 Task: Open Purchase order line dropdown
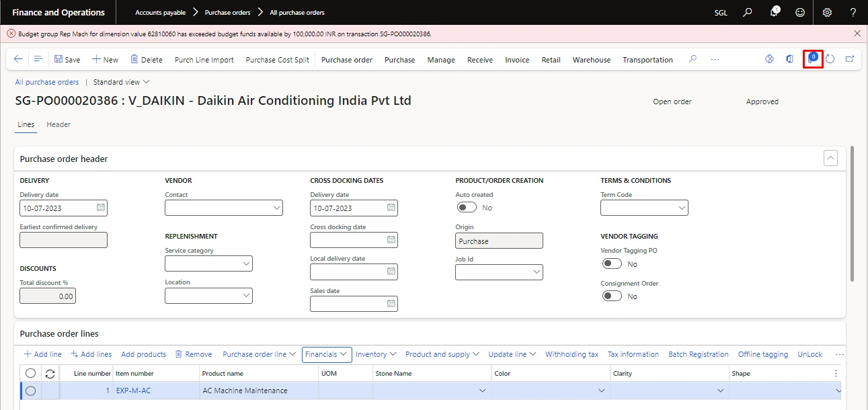coord(260,354)
